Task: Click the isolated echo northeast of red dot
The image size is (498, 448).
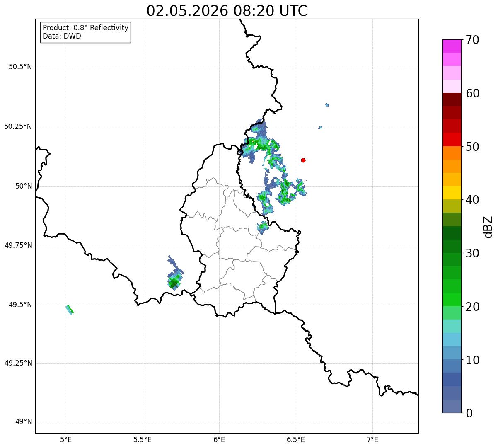Action: click(x=327, y=105)
